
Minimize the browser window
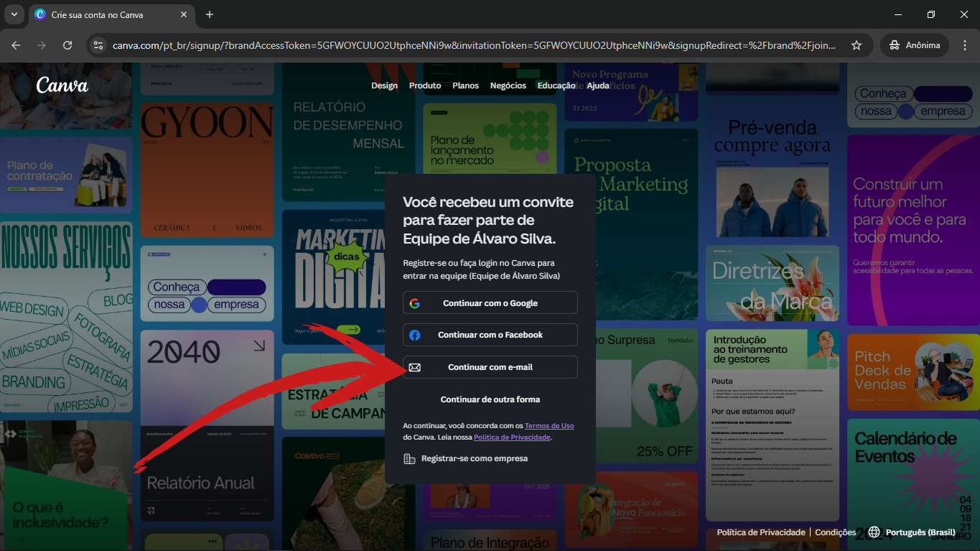point(898,14)
